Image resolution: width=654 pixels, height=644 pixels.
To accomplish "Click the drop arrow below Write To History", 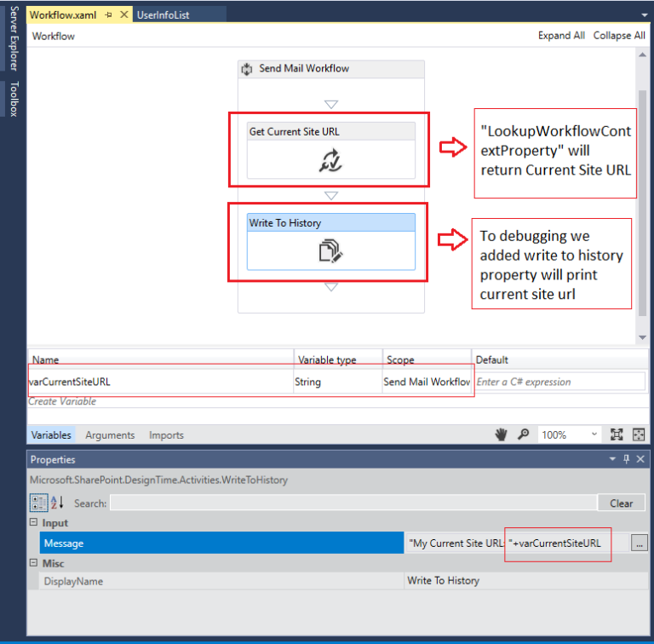I will click(x=331, y=287).
